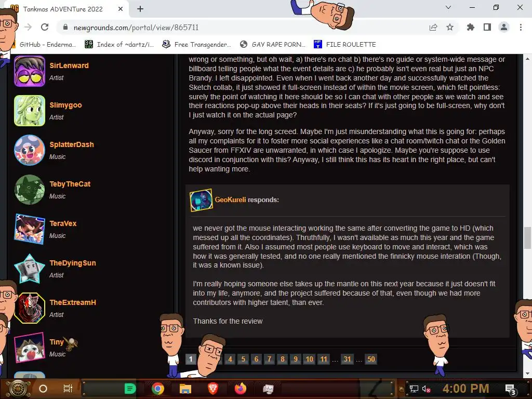Viewport: 532px width, 399px height.
Task: Open the steampunk Start button
Action: 18,389
